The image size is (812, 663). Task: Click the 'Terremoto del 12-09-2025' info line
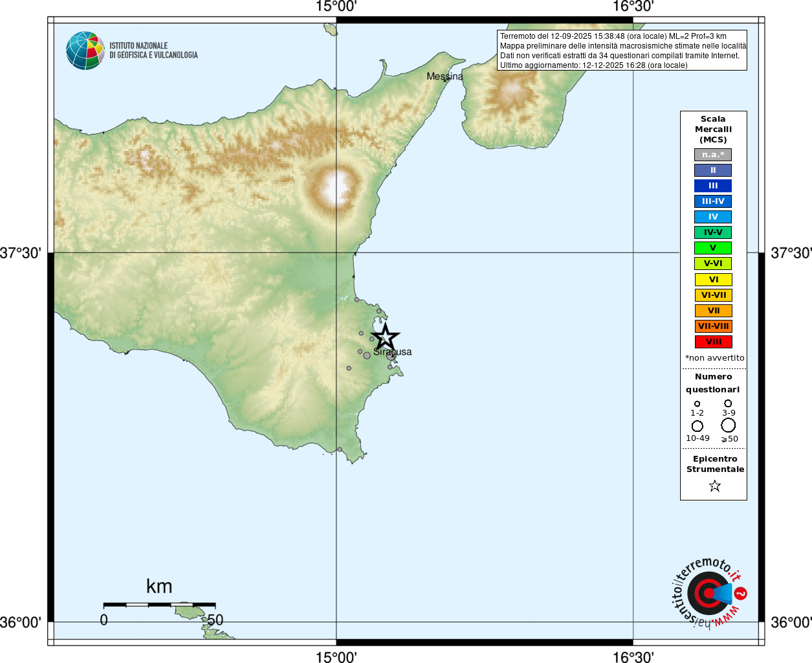(613, 36)
